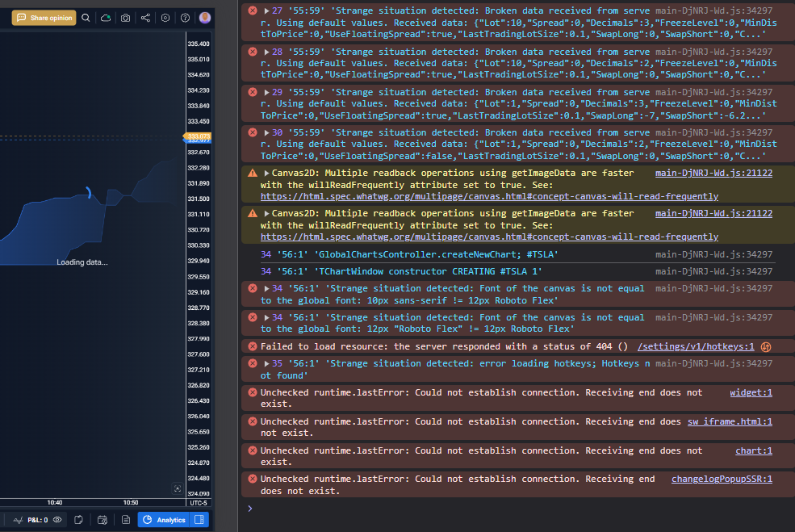Open the sw_iframe.html:1 source link
Screen dimensions: 795x532
(x=730, y=421)
